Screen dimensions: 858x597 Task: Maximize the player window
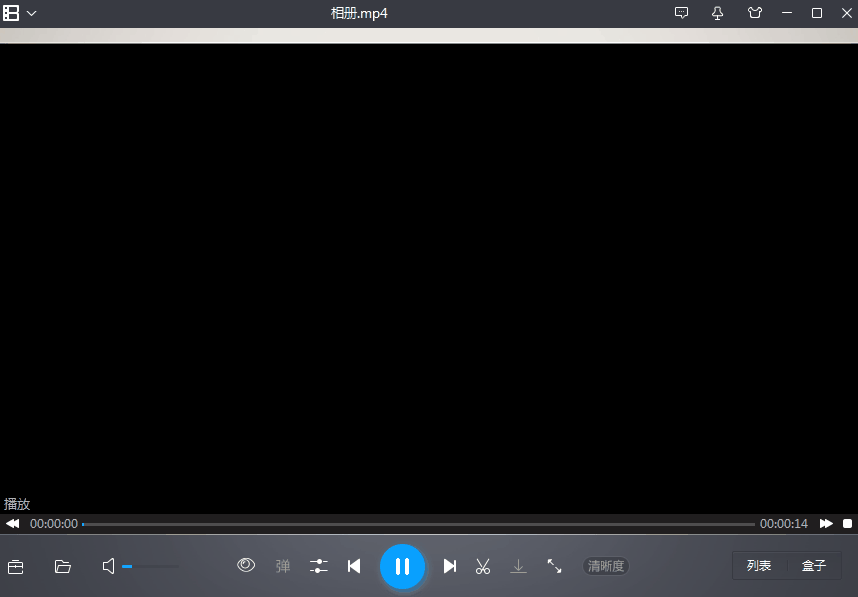817,13
